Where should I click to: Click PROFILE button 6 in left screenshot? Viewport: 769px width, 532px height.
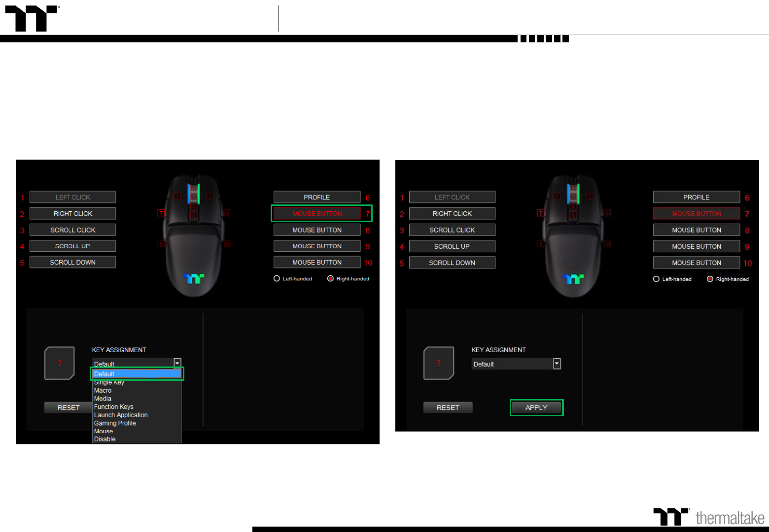[x=317, y=197]
